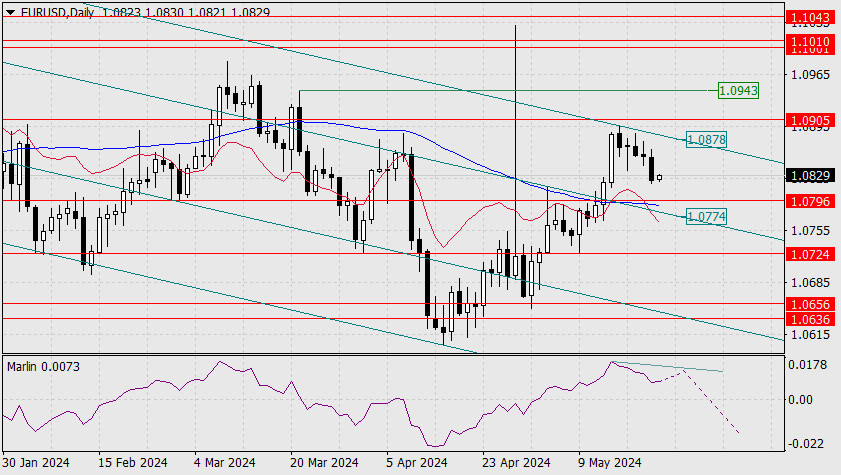Click the -0.022 Marlin scale value
This screenshot has width=841, height=475.
pos(805,444)
